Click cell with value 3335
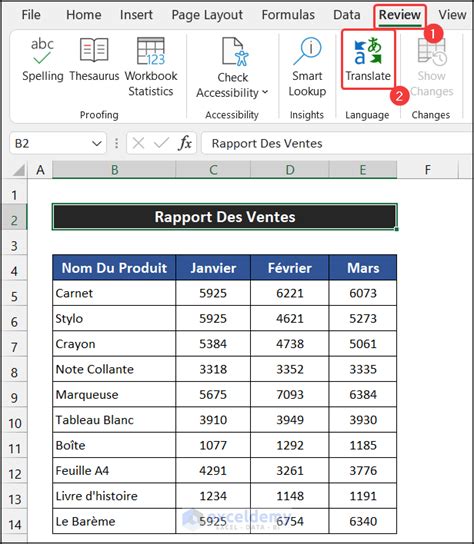 tap(363, 369)
